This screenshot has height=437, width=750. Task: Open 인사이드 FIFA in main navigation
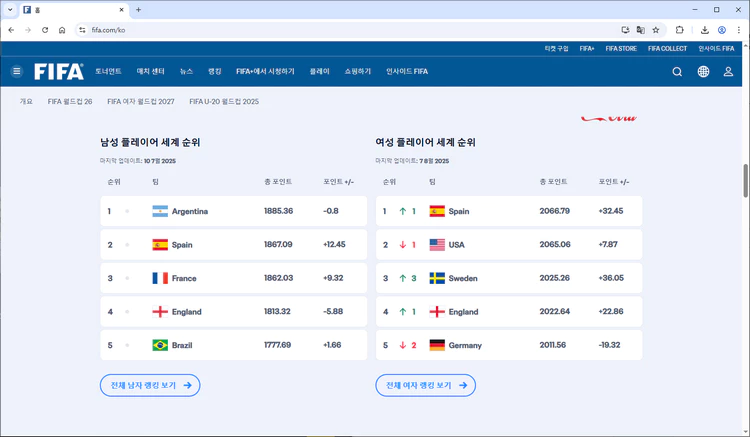(407, 71)
